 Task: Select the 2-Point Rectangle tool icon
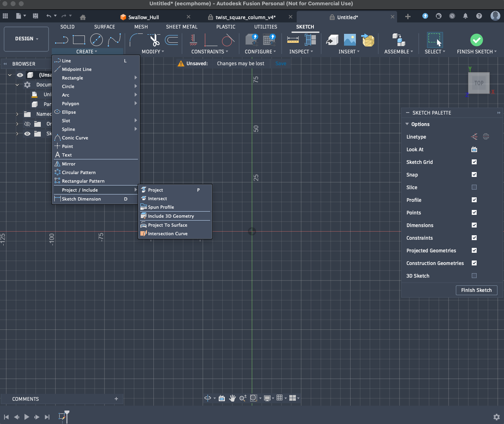pos(79,40)
